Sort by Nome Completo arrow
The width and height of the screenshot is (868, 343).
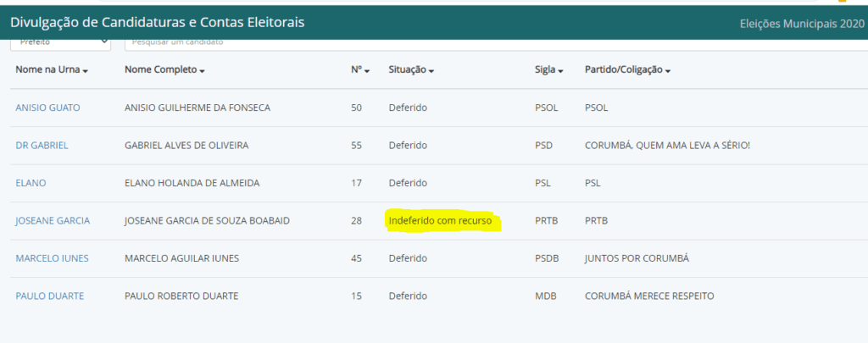pos(202,71)
